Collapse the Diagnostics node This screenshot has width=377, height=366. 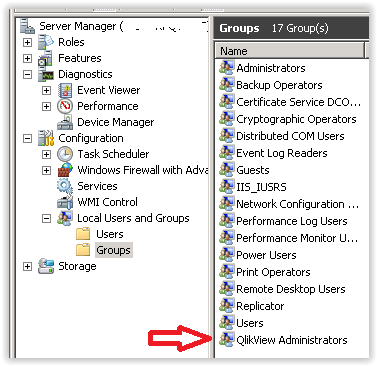[27, 74]
